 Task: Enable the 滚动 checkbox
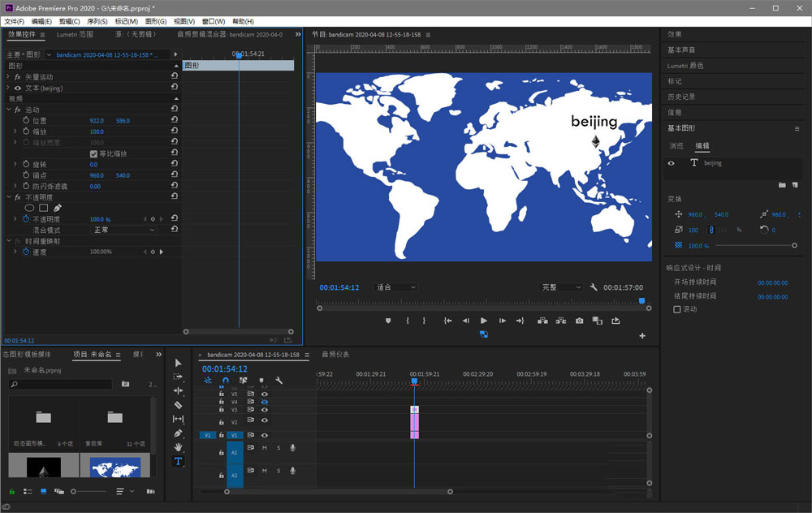point(677,309)
